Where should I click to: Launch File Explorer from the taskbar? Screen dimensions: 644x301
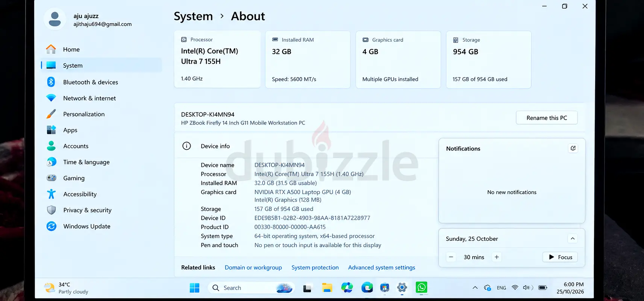[327, 288]
